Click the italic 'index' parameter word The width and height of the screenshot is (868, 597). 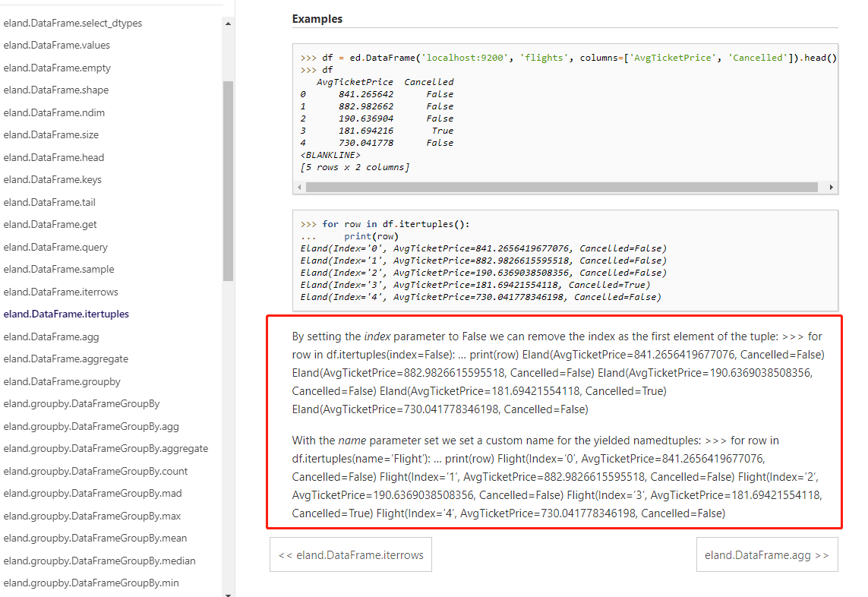click(377, 336)
